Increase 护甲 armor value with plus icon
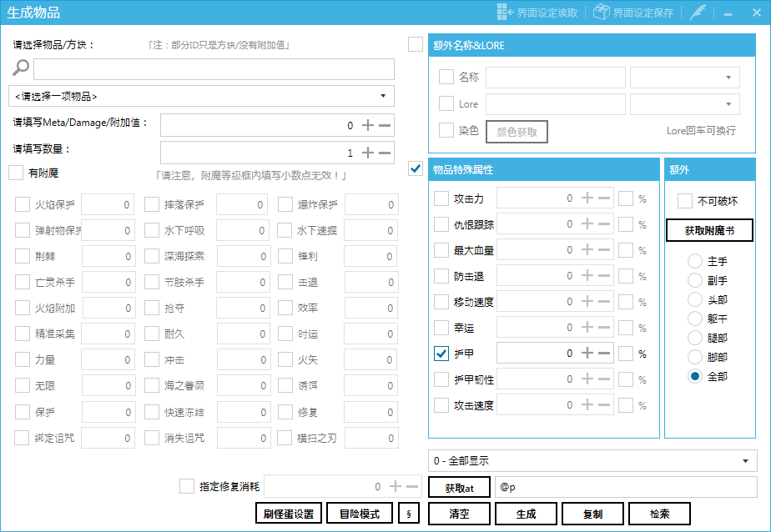 click(587, 353)
